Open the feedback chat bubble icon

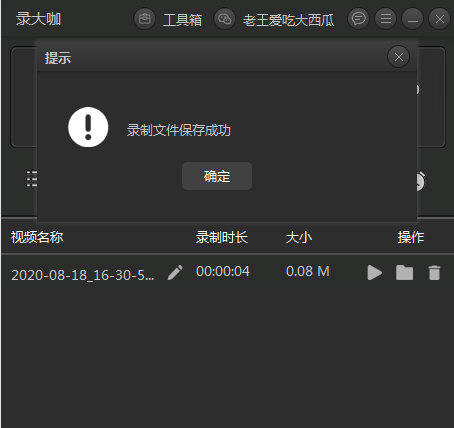pos(358,19)
